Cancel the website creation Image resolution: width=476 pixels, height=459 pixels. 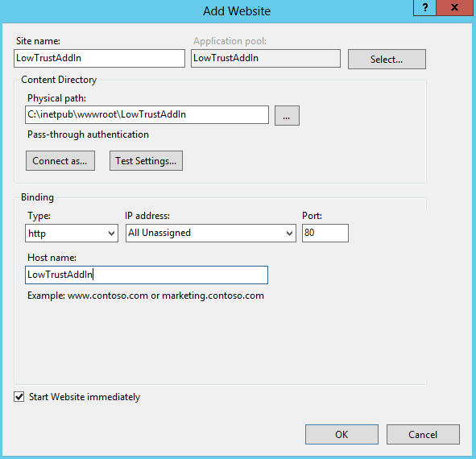423,434
